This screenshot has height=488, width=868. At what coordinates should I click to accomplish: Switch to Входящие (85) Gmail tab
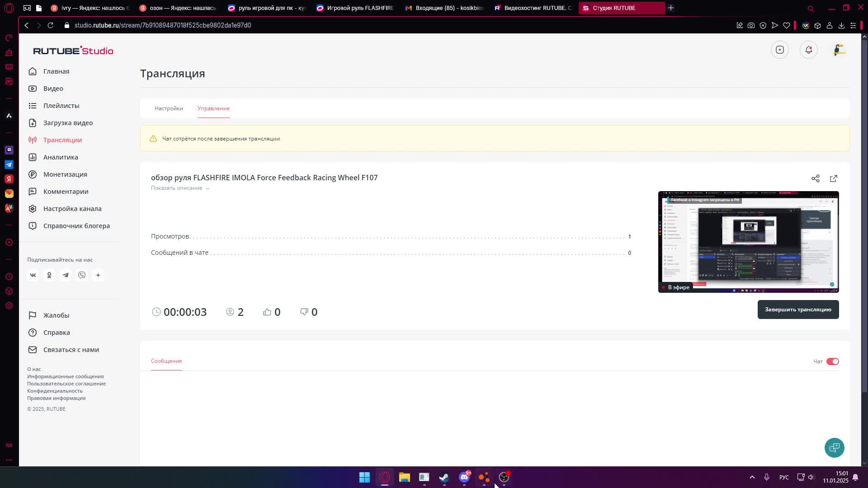pos(445,8)
